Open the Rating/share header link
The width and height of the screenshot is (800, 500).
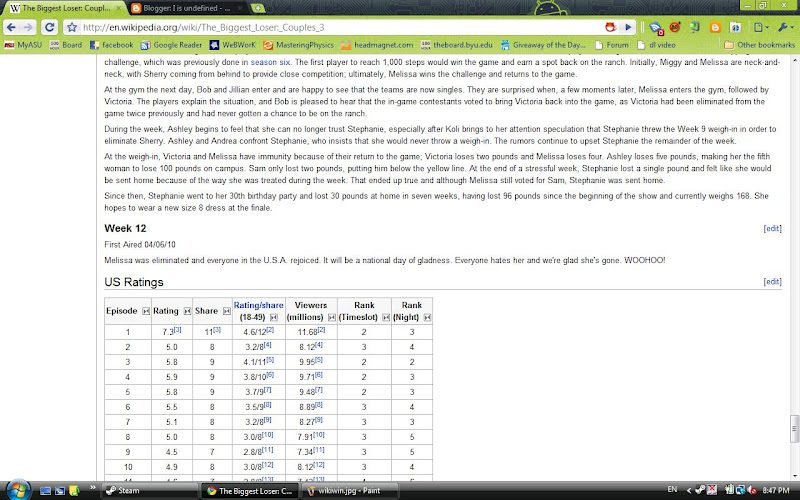tap(258, 305)
